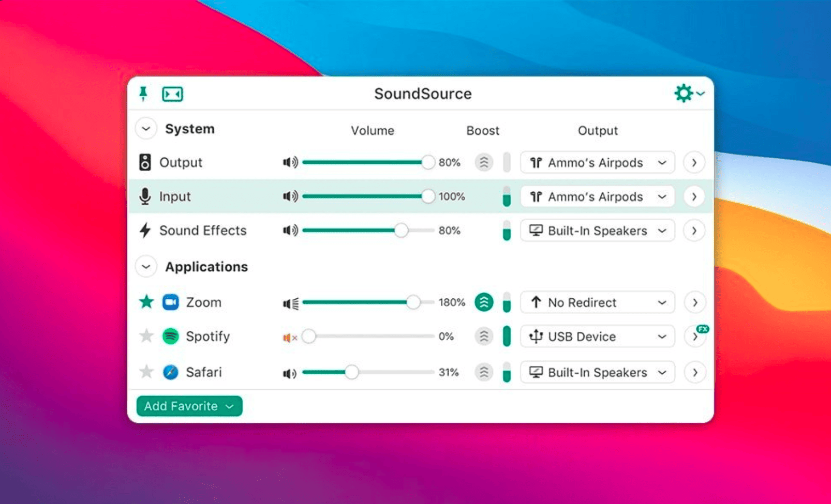
Task: Expand details arrow for Safari
Action: [694, 372]
